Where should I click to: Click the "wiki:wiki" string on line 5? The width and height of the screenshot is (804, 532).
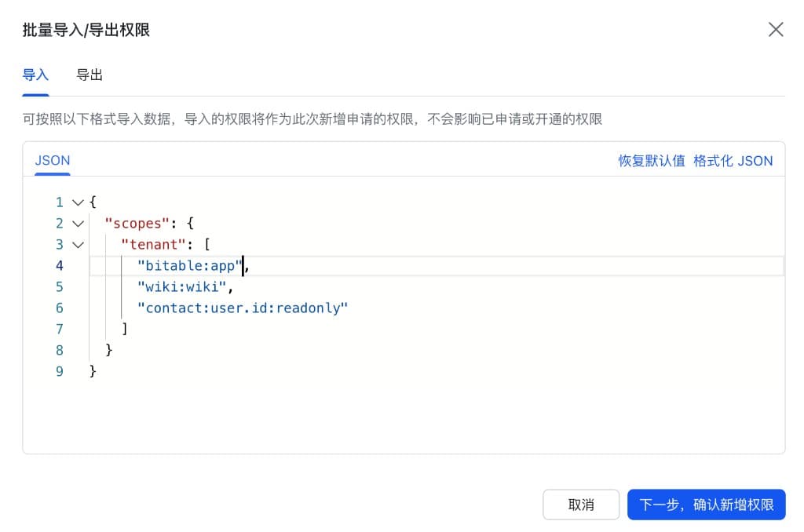181,287
